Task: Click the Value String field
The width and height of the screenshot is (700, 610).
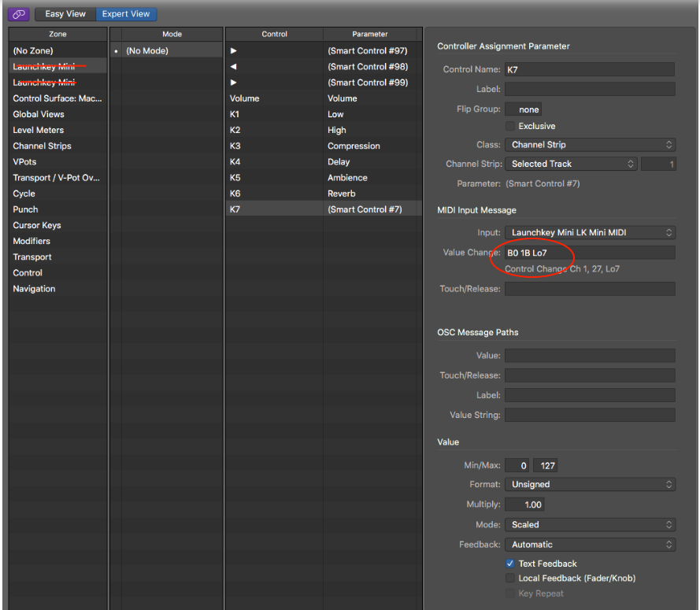Action: coord(590,415)
